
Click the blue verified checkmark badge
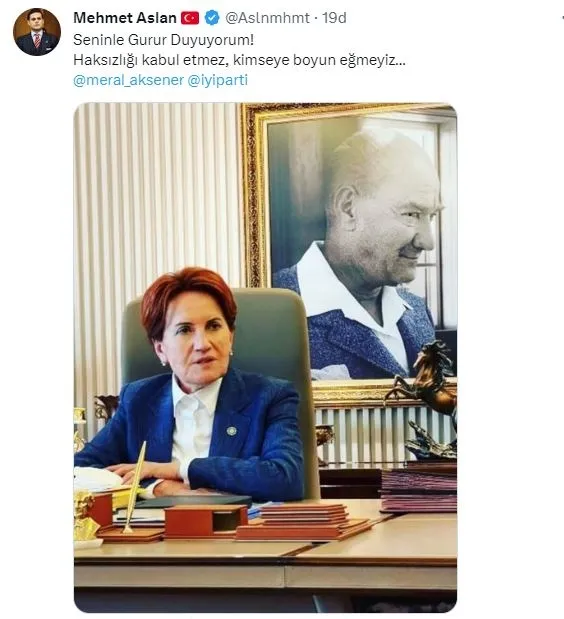click(x=212, y=18)
